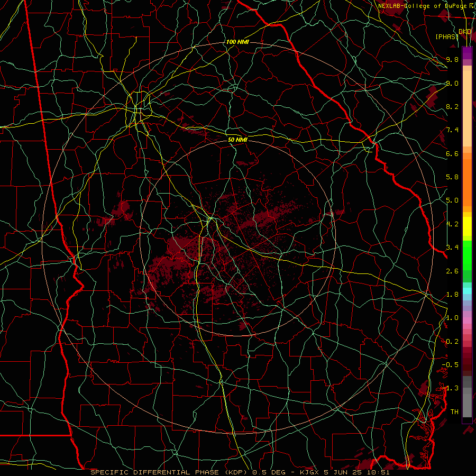The image size is (476, 476).
Task: Pick the dark red color band
Action: [x=467, y=361]
